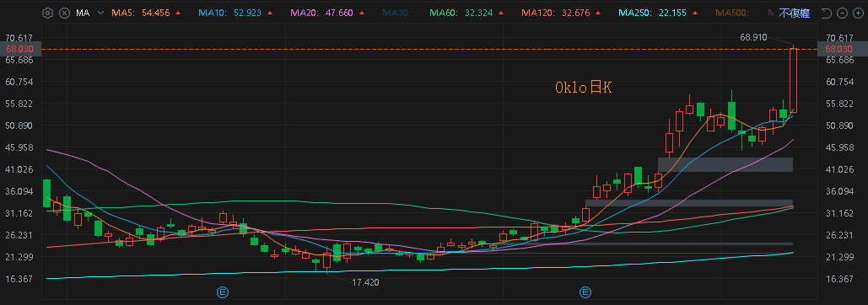Toggle the MA20 line label
868x305 pixels.
(321, 13)
